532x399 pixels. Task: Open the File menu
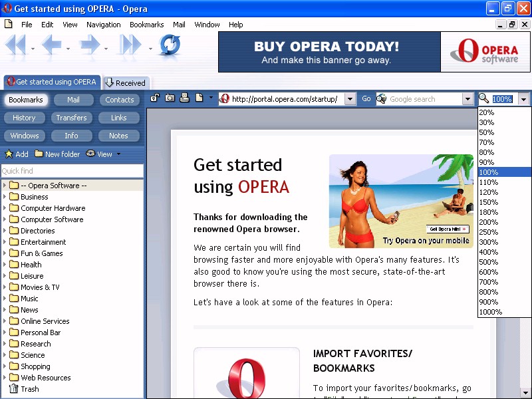[27, 25]
